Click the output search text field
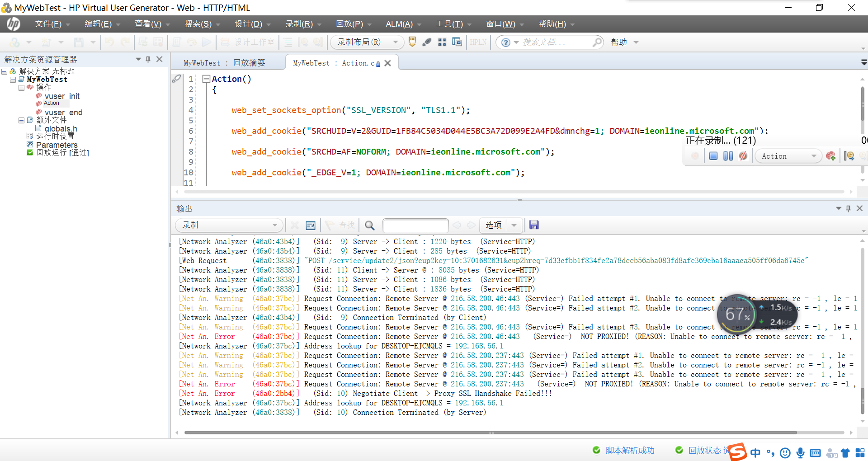 click(415, 225)
